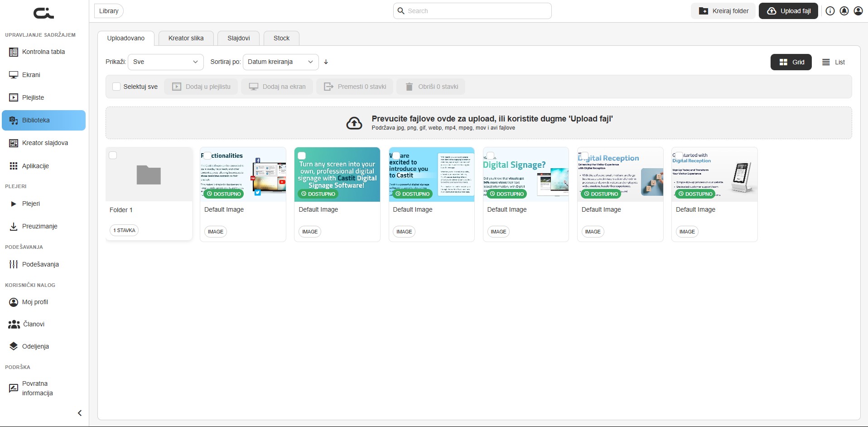Toggle sort direction arrow
The width and height of the screenshot is (868, 427).
pyautogui.click(x=326, y=62)
